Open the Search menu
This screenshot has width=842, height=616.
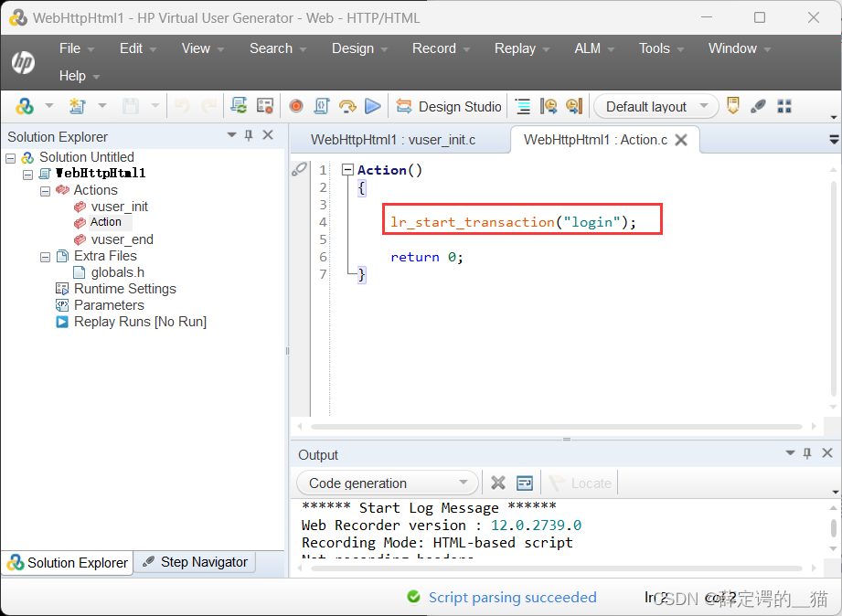click(278, 48)
